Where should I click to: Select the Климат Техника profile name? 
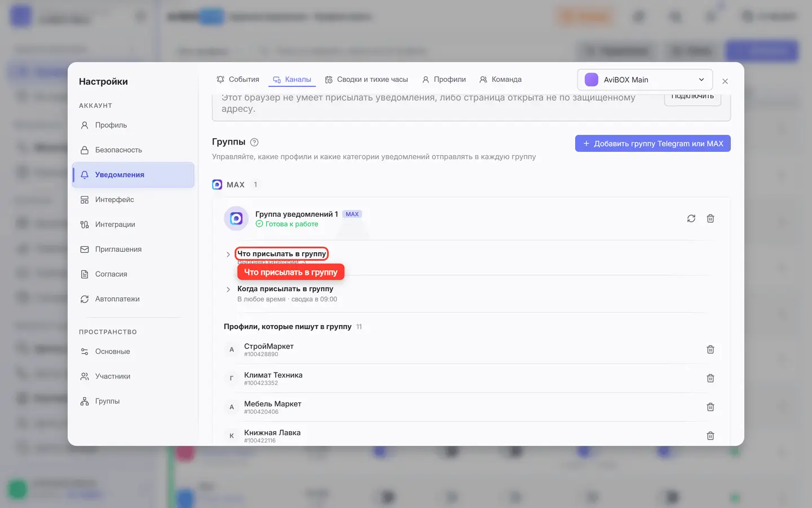point(273,375)
